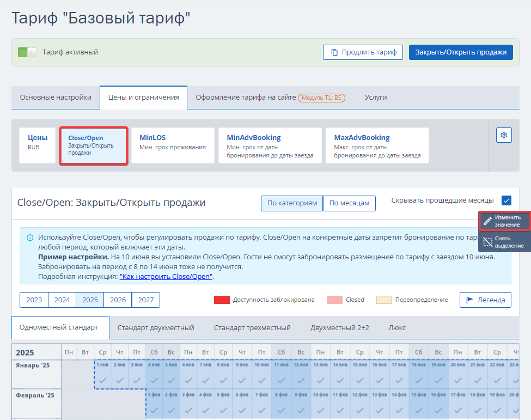Click the gear settings icon
The height and width of the screenshot is (420, 531).
504,135
